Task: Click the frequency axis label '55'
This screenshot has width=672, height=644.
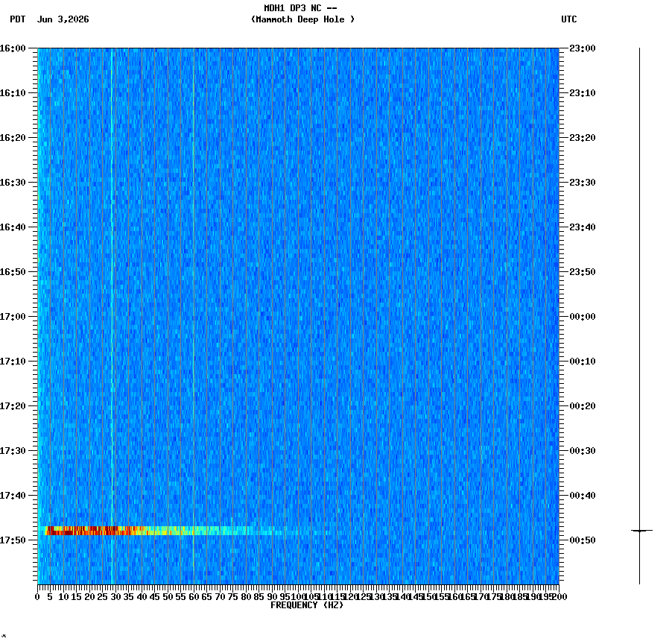Action: [181, 597]
